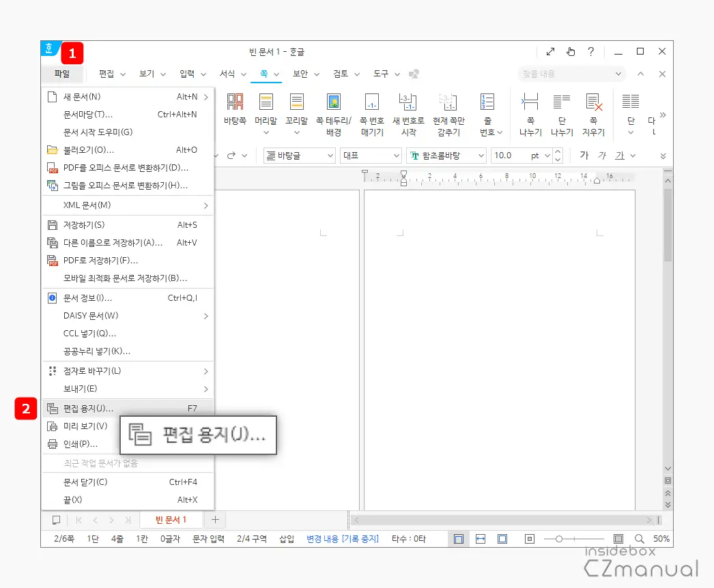Expand more ribbon items double chevron
This screenshot has height=588, width=714.
point(663,115)
